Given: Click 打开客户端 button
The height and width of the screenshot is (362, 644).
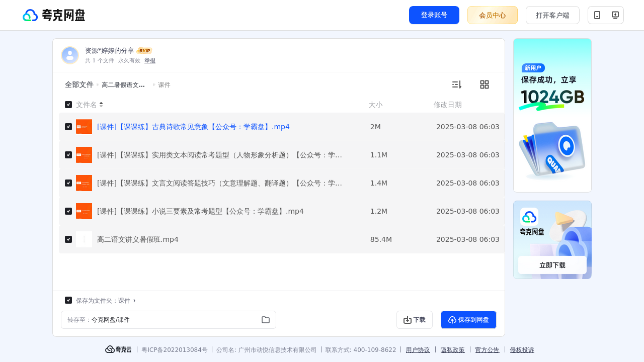Looking at the screenshot, I should coord(552,15).
